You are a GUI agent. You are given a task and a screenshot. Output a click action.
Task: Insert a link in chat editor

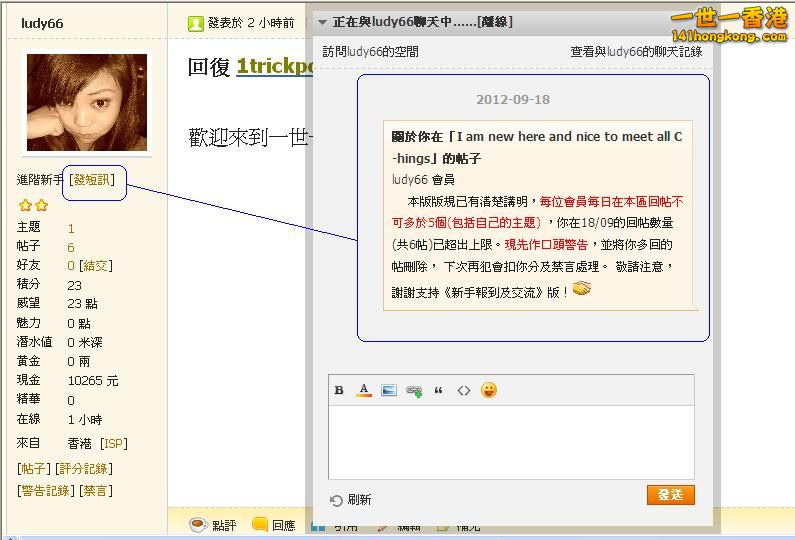click(x=414, y=391)
